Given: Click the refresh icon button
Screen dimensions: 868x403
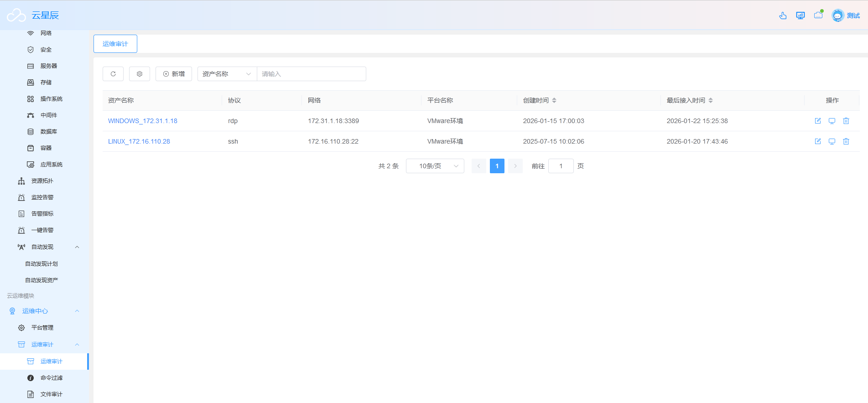Looking at the screenshot, I should pos(113,74).
